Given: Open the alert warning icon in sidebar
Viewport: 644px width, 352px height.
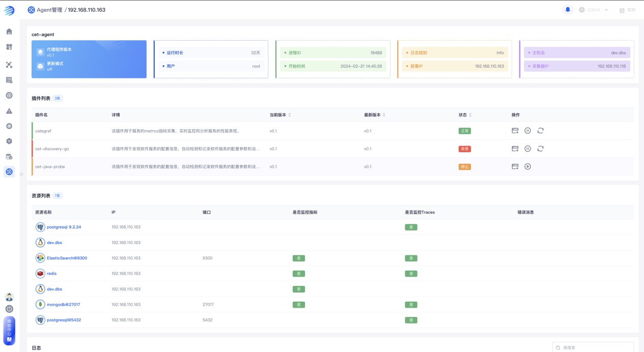Looking at the screenshot, I should coord(9,111).
